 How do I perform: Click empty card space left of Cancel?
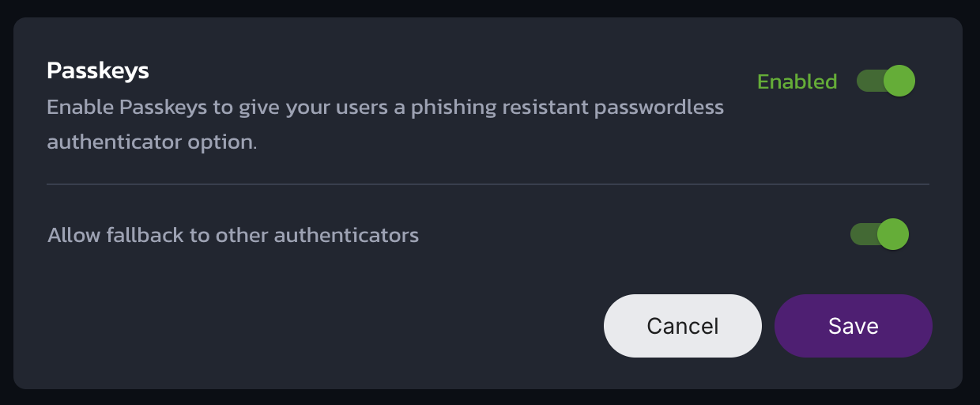pyautogui.click(x=316, y=326)
